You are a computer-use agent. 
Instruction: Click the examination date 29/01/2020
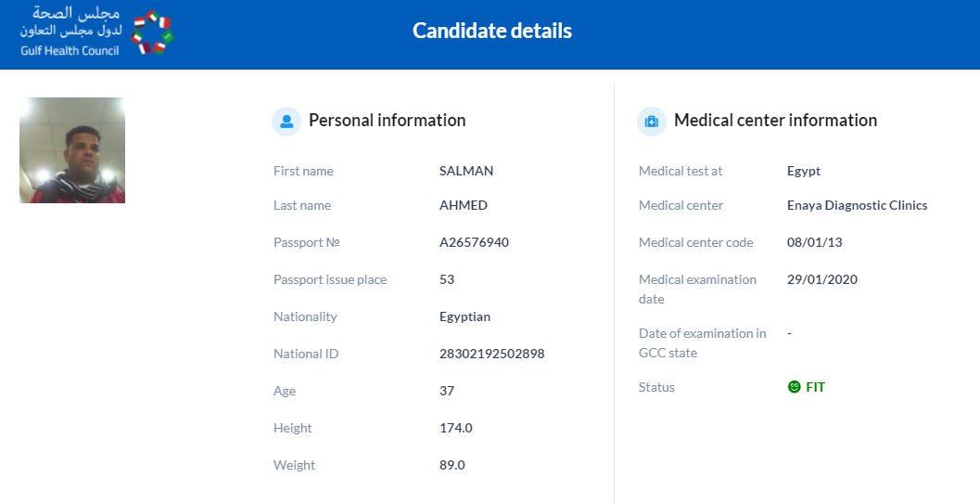pos(821,279)
